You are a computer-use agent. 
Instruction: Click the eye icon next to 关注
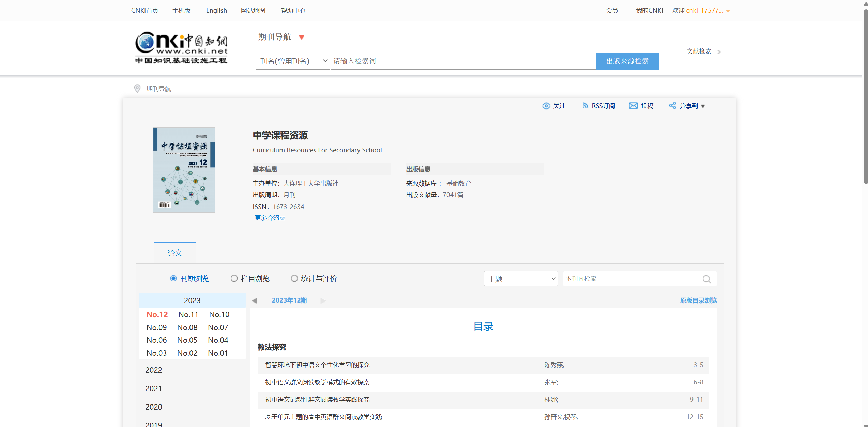546,106
